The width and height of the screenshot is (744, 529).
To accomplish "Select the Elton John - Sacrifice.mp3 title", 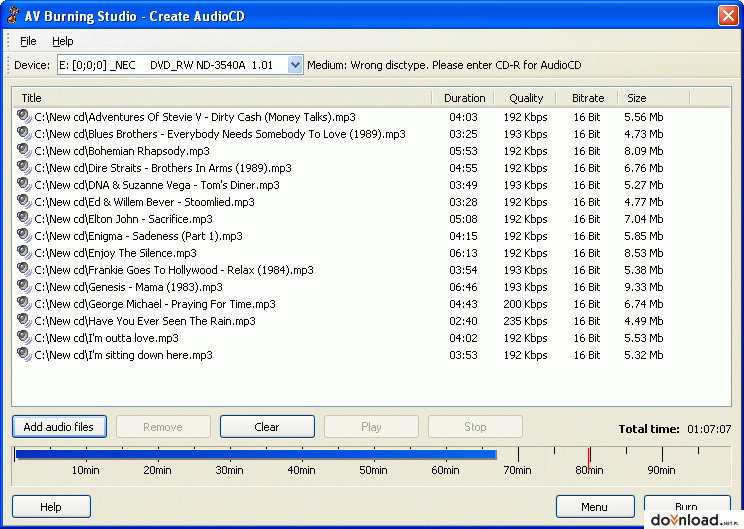I will pyautogui.click(x=123, y=219).
